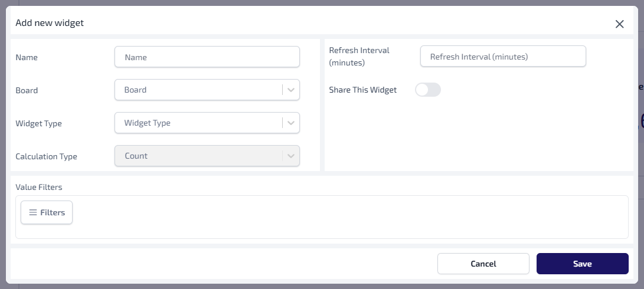Screen dimensions: 644x289
Task: Enable the Share This Widget toggle
Action: coord(428,90)
